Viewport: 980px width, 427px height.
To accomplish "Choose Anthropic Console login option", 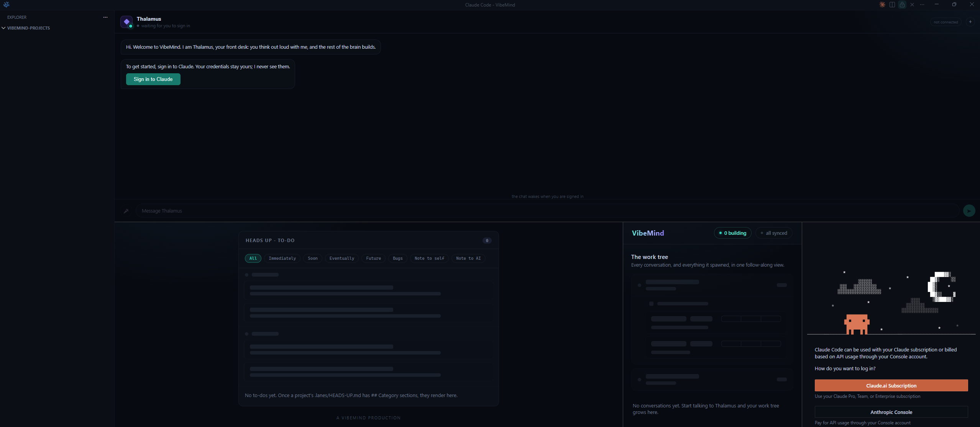I will pos(891,412).
